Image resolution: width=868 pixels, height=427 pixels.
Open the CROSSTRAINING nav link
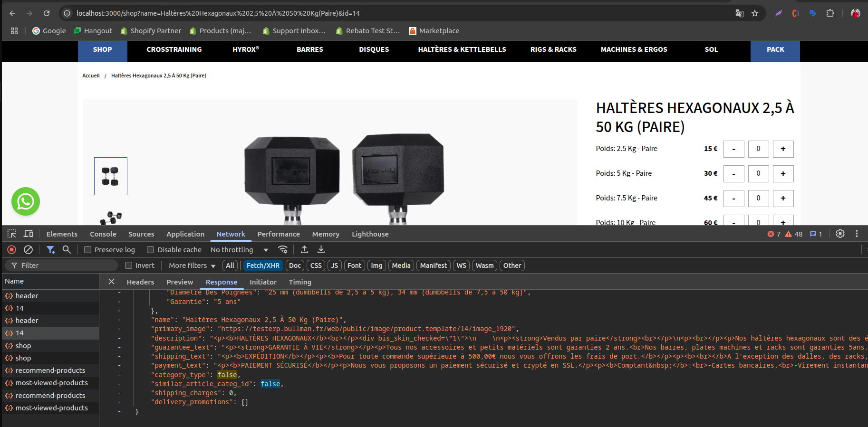tap(174, 49)
